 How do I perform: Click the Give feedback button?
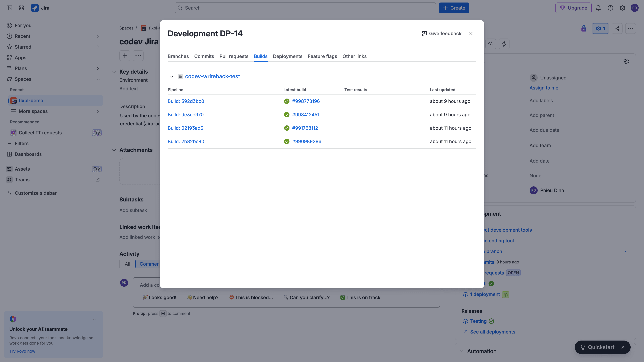pos(442,34)
